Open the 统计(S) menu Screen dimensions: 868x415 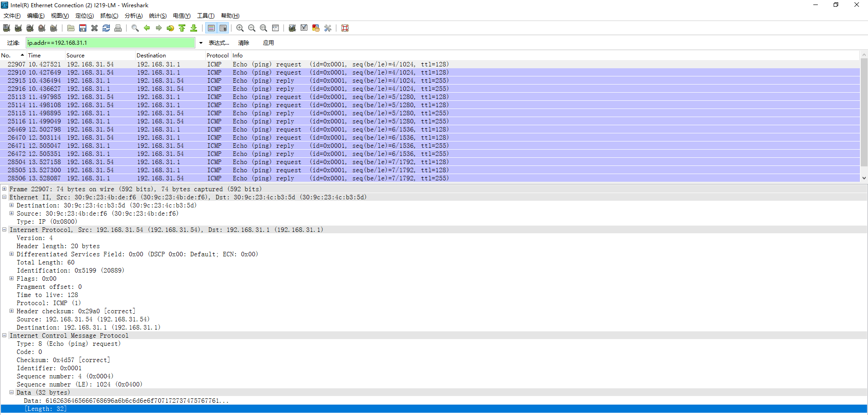point(158,16)
